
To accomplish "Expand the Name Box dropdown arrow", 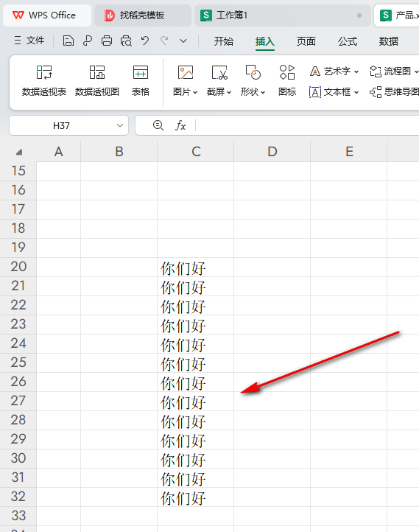I will point(120,125).
